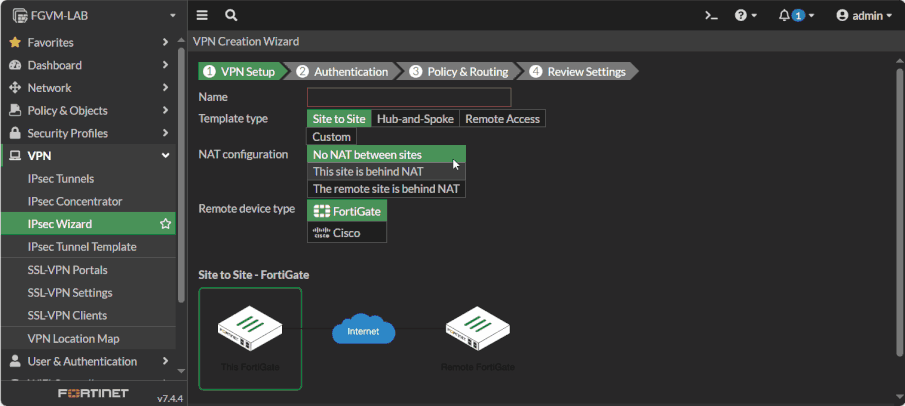Screen dimensions: 905x406
Task: Go to Policy & Routing wizard step
Action: click(459, 72)
